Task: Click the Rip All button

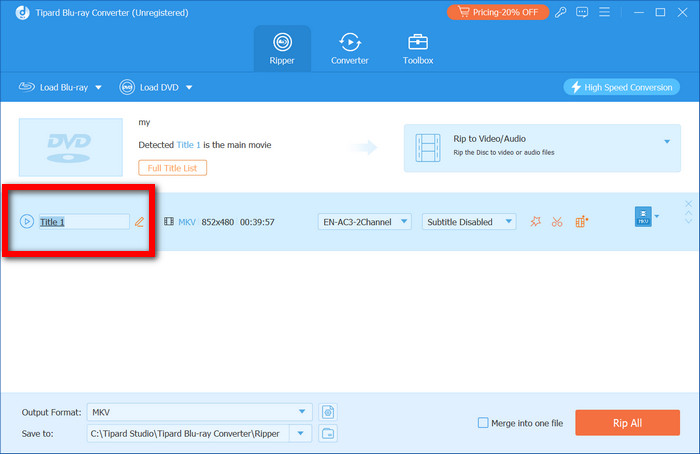Action: (x=628, y=423)
